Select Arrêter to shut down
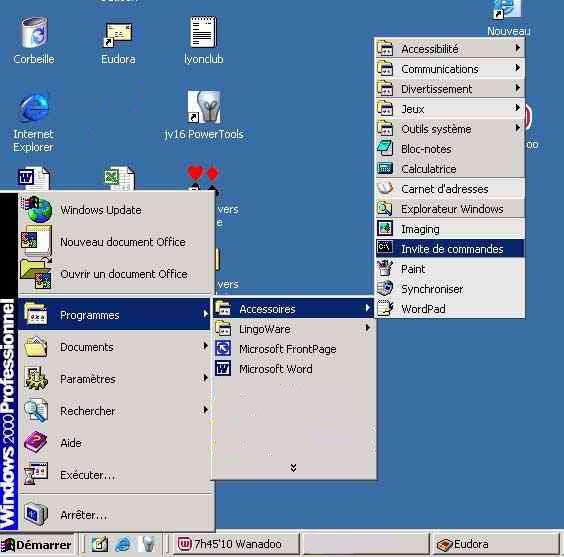Screen dimensions: 564x557 (114, 515)
